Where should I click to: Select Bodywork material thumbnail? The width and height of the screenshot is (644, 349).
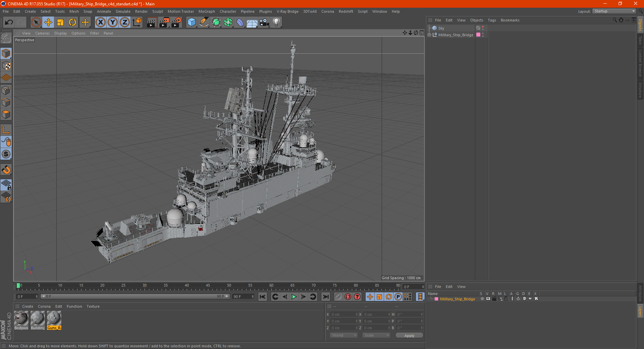tap(21, 320)
